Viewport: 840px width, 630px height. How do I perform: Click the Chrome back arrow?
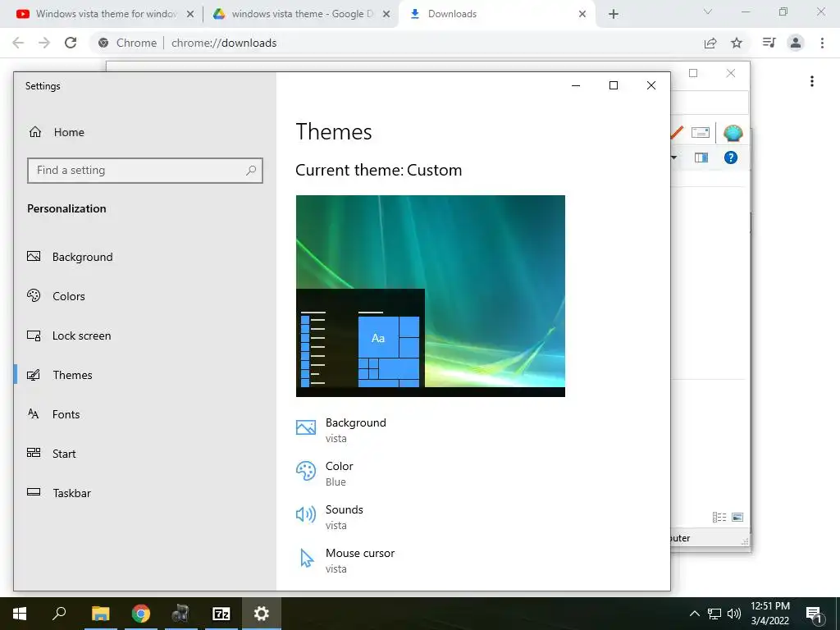click(x=18, y=43)
